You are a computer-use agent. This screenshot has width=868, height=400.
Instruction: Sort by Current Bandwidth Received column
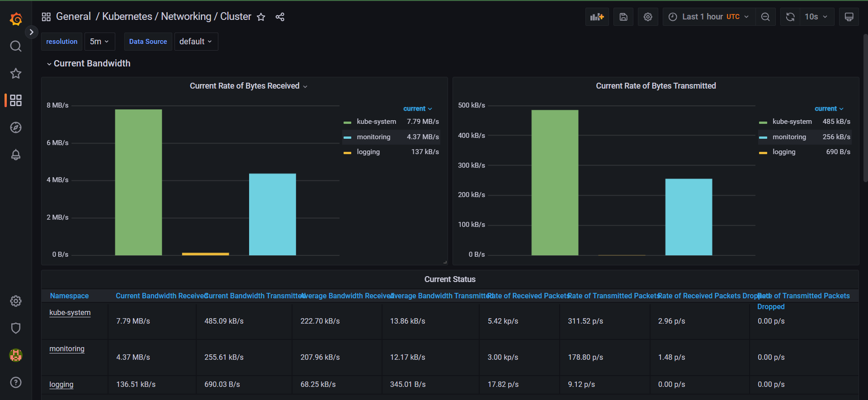click(x=160, y=296)
